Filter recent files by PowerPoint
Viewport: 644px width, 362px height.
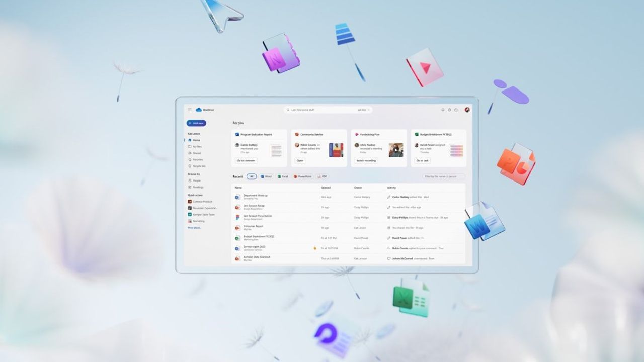[x=303, y=176]
